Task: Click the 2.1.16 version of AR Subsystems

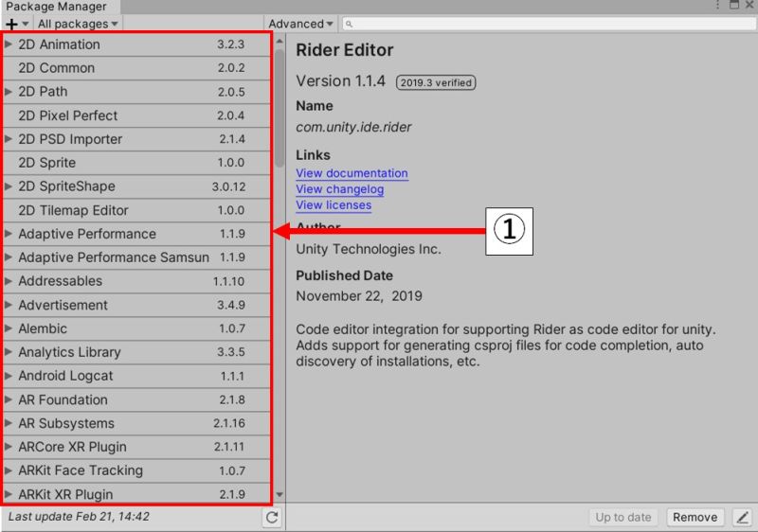Action: [x=229, y=423]
